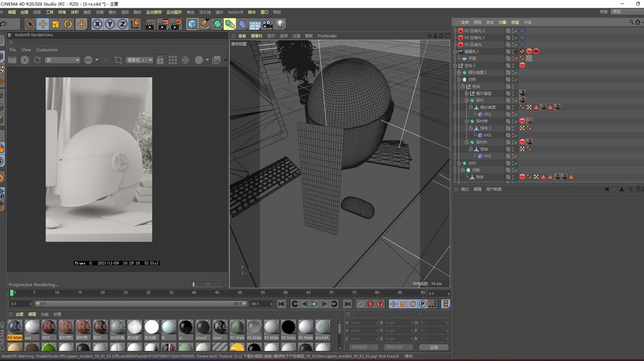Click Redshift snowflake freeze icon
The image size is (644, 361).
[x=186, y=60]
